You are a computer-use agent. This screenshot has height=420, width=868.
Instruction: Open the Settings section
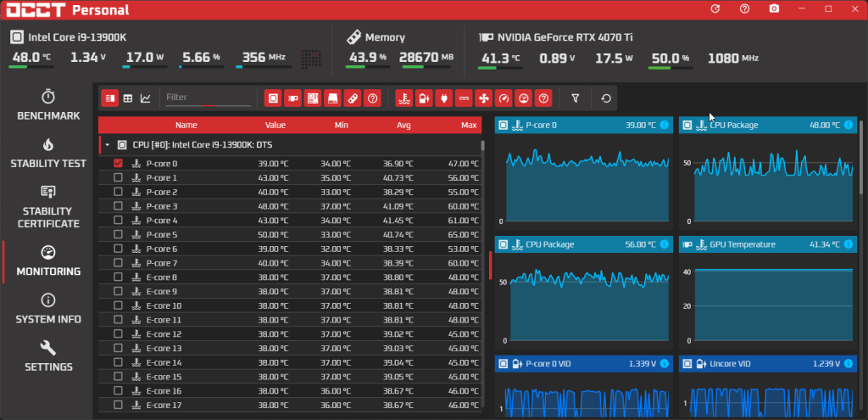(x=48, y=356)
